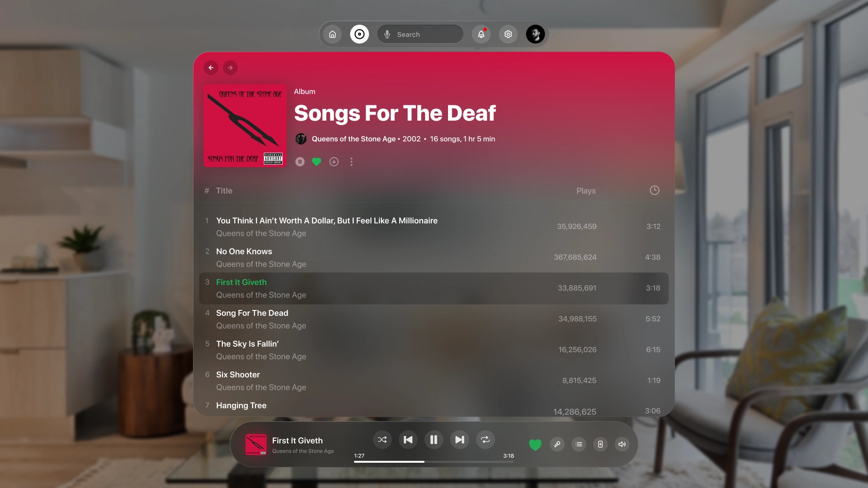Toggle repeat playback mode icon
Image resolution: width=868 pixels, height=488 pixels.
(x=485, y=440)
